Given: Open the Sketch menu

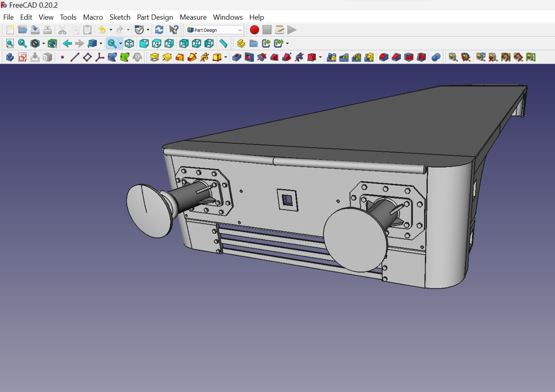Looking at the screenshot, I should click(x=120, y=17).
